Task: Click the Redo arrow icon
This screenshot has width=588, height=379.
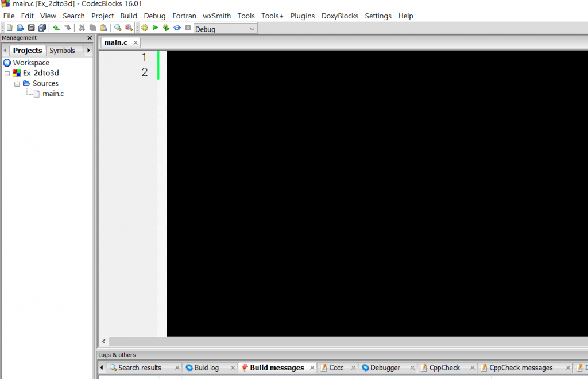Action: tap(68, 28)
